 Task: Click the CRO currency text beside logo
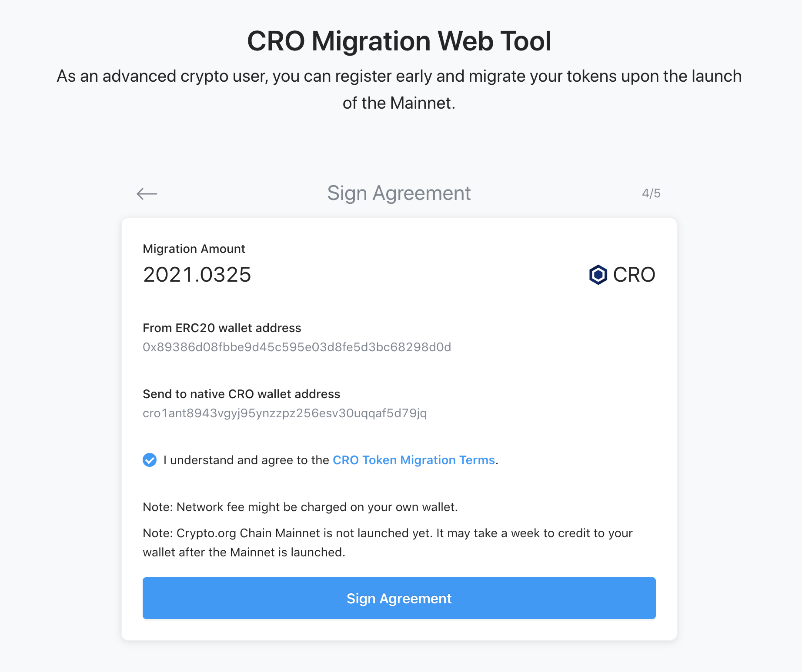point(634,275)
